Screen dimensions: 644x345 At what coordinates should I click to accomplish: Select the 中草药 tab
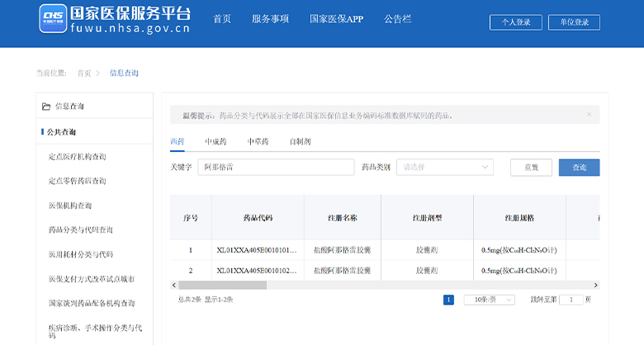click(x=258, y=142)
